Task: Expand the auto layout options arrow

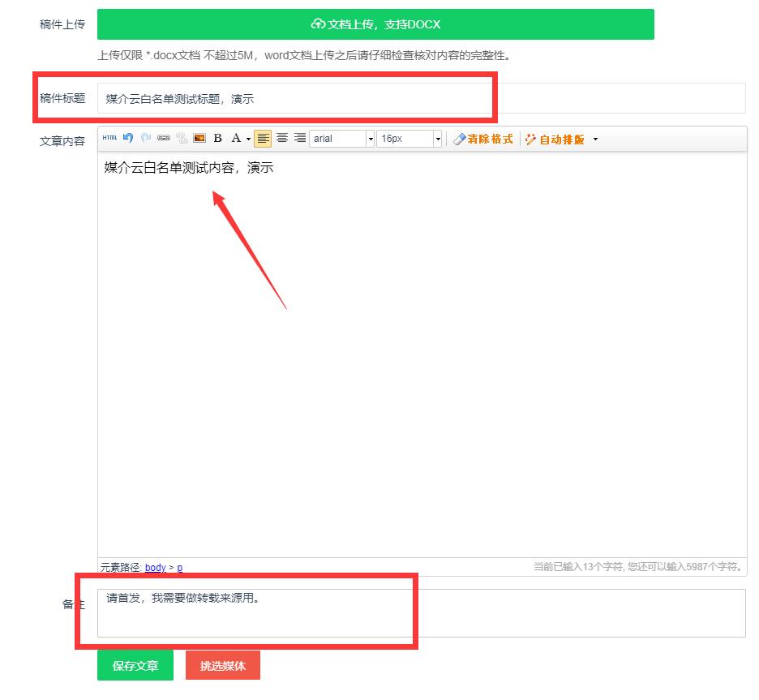Action: click(594, 139)
